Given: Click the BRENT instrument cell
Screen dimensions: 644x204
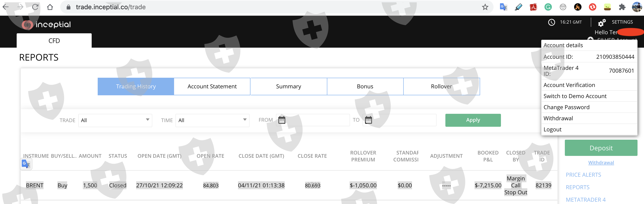Looking at the screenshot, I should coord(35,185).
